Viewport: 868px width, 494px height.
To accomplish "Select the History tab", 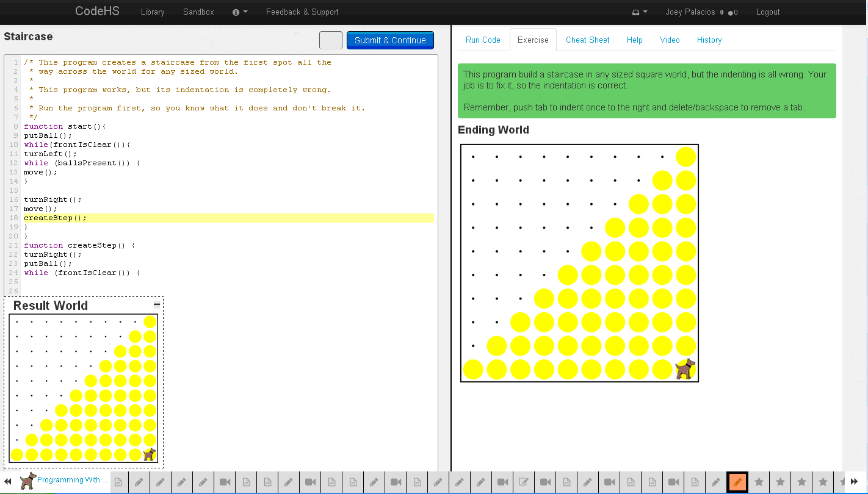I will click(x=709, y=40).
